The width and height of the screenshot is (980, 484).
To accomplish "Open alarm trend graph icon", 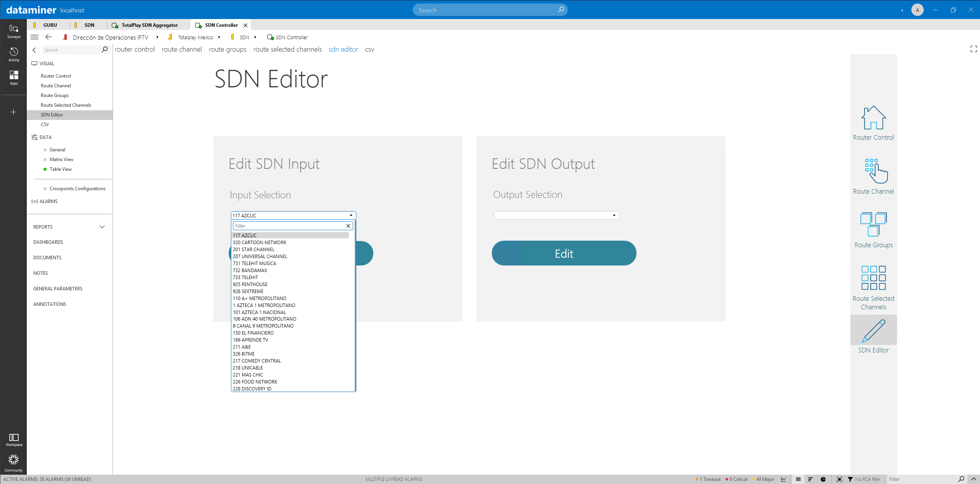I will click(x=784, y=479).
